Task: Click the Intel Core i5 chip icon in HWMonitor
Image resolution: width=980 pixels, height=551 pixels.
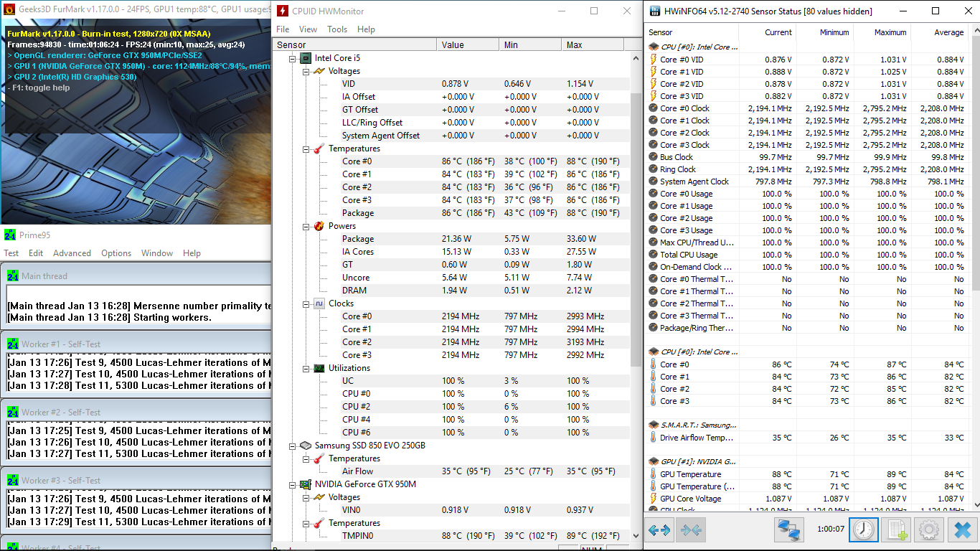Action: click(x=306, y=58)
